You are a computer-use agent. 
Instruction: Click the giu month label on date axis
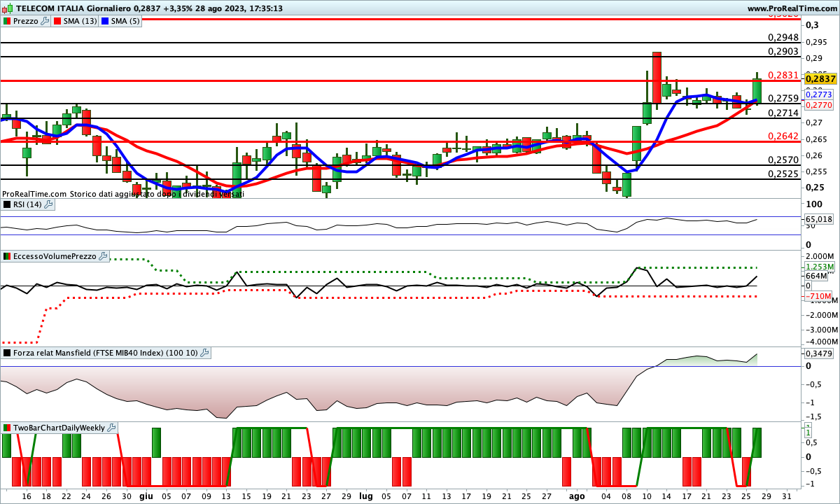[146, 496]
